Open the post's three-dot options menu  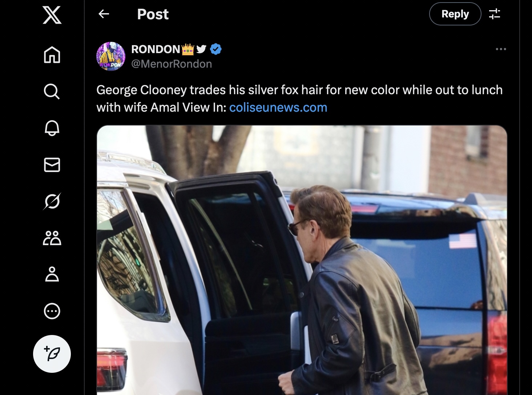tap(501, 49)
